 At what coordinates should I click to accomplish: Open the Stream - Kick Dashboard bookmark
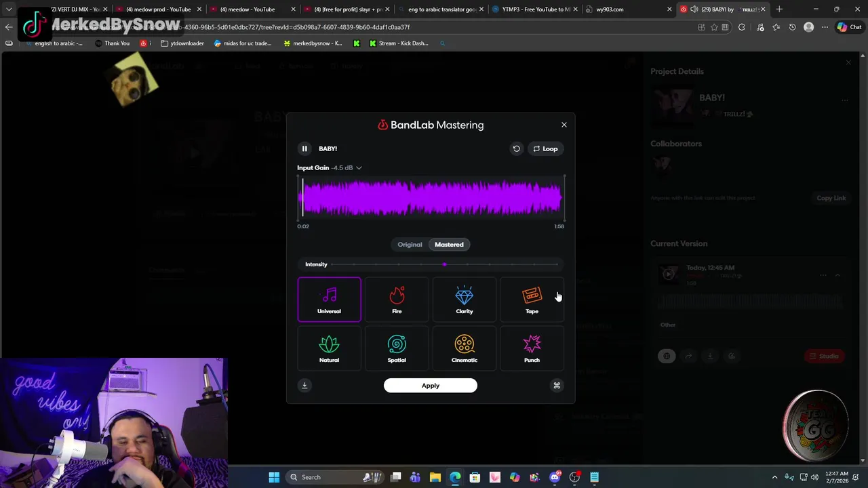pos(399,43)
